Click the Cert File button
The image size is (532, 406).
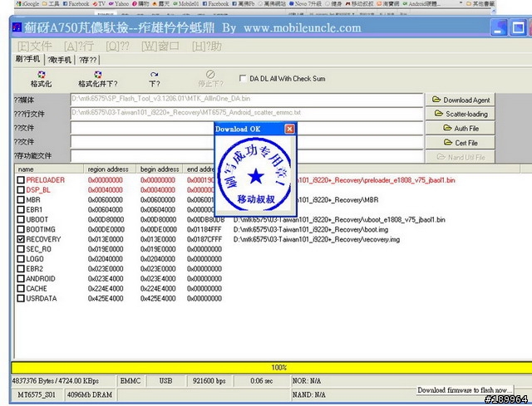[461, 143]
